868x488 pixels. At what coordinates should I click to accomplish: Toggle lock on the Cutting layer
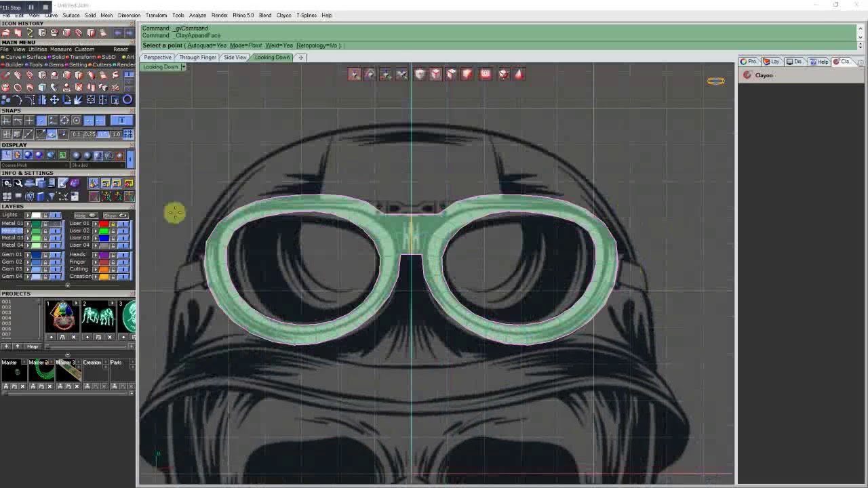click(113, 269)
